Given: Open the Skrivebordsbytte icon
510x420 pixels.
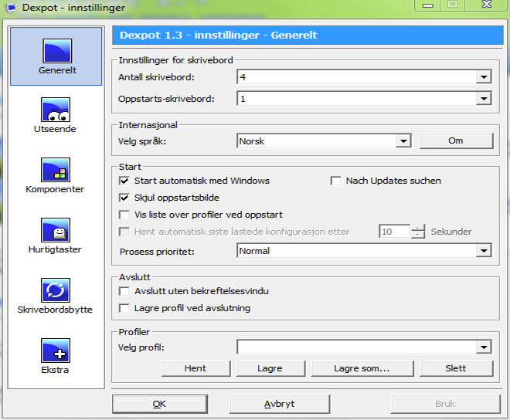Looking at the screenshot, I should [x=56, y=290].
